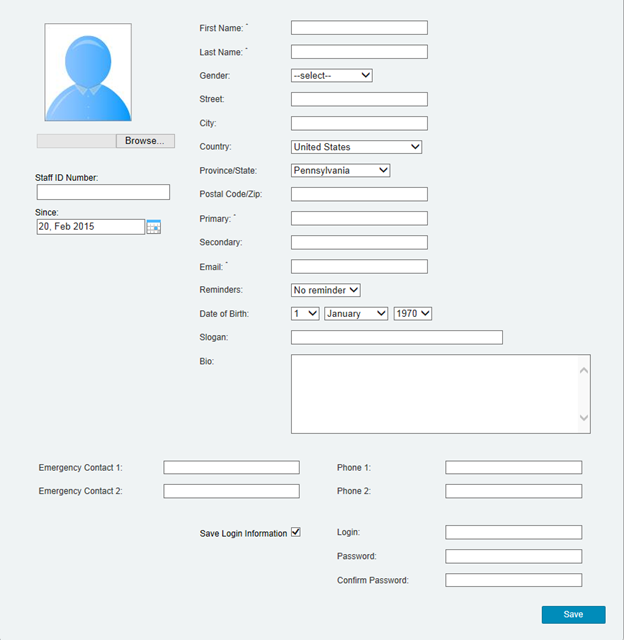The width and height of the screenshot is (624, 640).
Task: Select the birth day dropdown
Action: [x=305, y=314]
